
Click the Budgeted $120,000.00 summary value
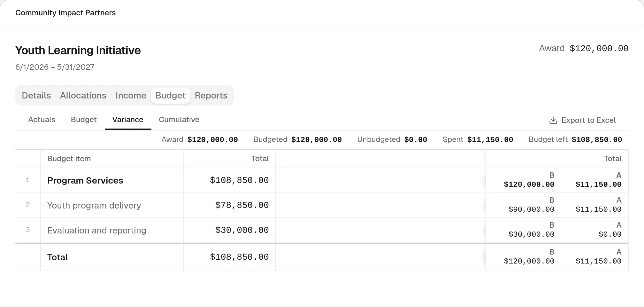(317, 140)
